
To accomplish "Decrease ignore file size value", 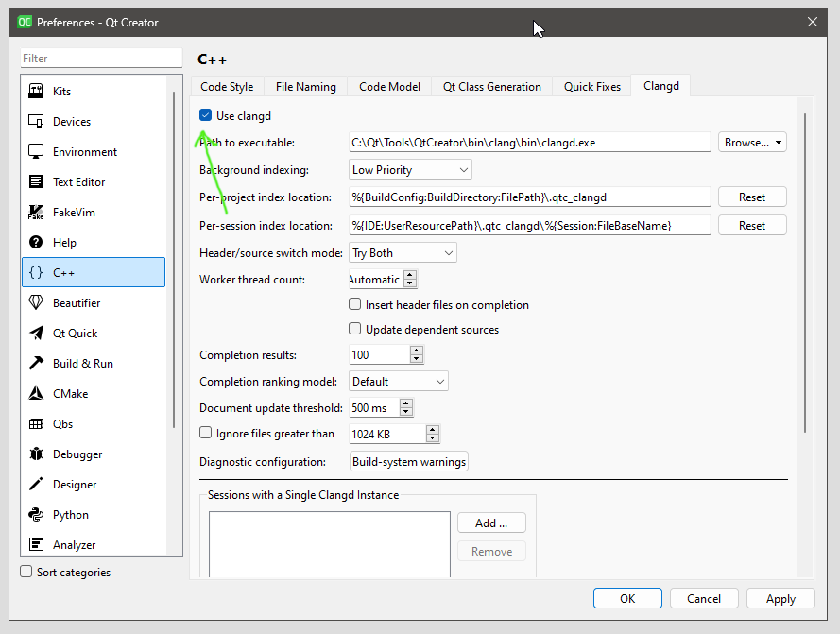I will point(432,438).
